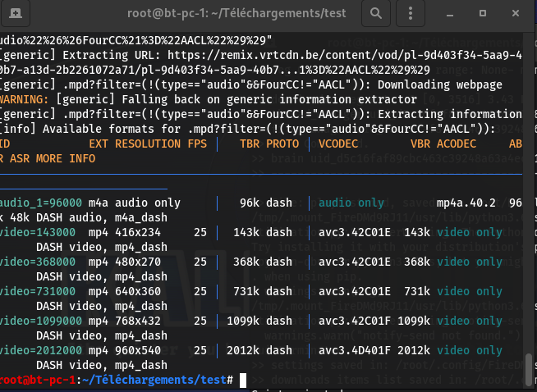
Task: Click the video=2012000 format ID
Action: click(41, 350)
